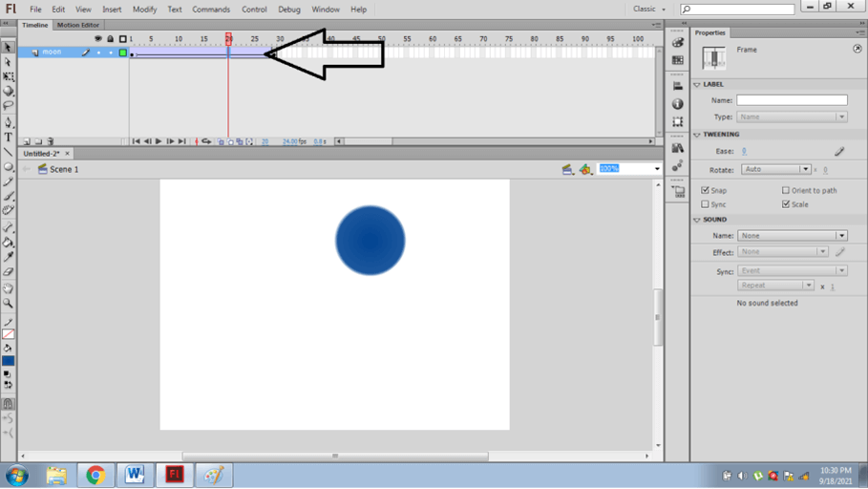Toggle visibility dot for moon layer
Image resolution: width=868 pixels, height=489 pixels.
point(98,53)
